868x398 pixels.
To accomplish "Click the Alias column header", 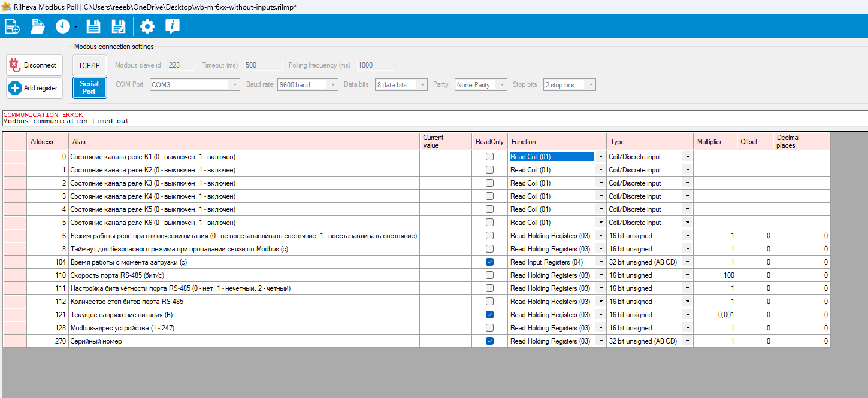I will (244, 142).
